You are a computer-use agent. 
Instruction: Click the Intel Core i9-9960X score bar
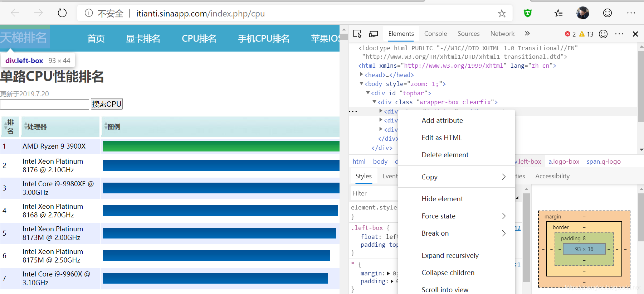pos(215,278)
